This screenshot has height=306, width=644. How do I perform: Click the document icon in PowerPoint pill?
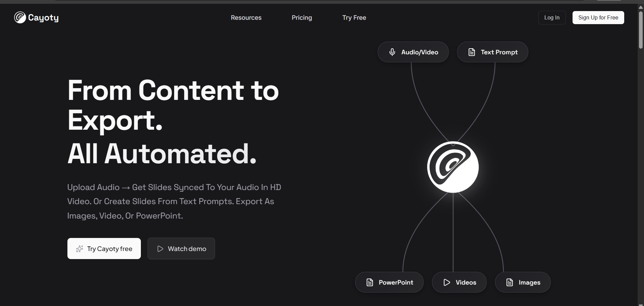[370, 282]
